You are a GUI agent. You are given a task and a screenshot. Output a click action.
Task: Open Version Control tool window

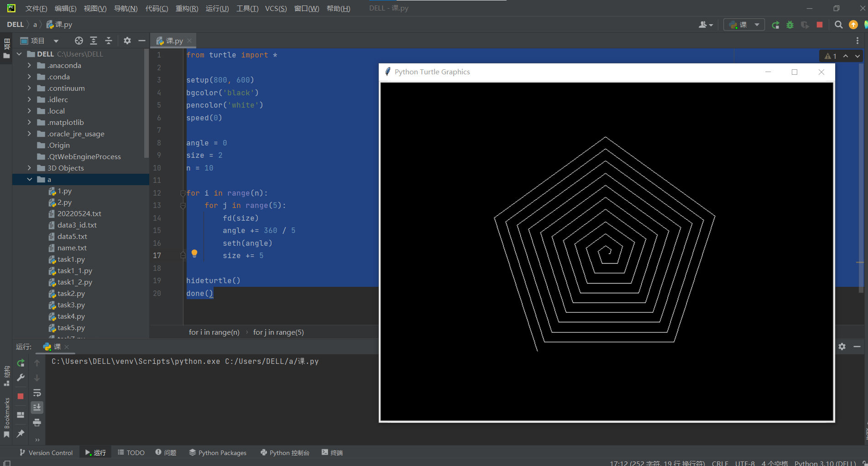coord(46,452)
